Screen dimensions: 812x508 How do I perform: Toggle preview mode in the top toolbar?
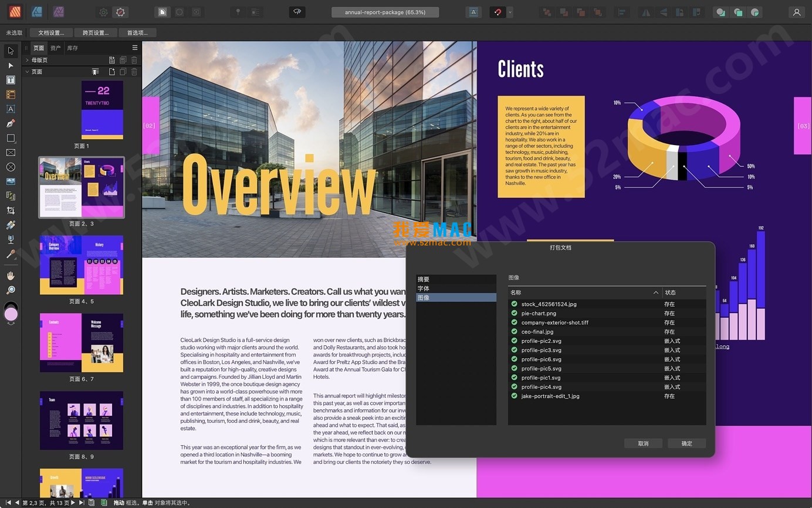tap(297, 12)
